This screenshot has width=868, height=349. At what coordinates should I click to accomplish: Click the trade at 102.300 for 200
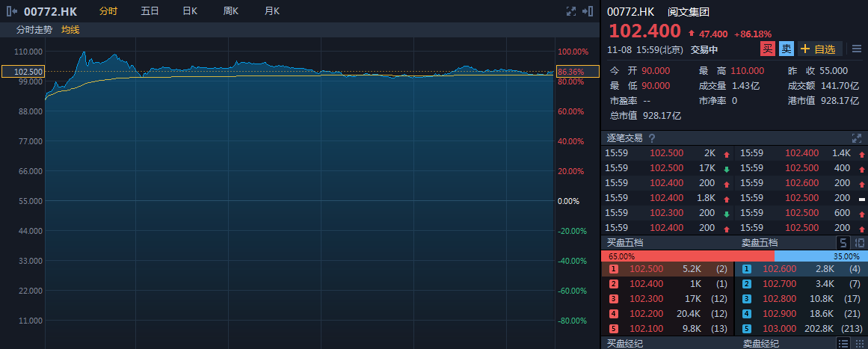click(668, 213)
